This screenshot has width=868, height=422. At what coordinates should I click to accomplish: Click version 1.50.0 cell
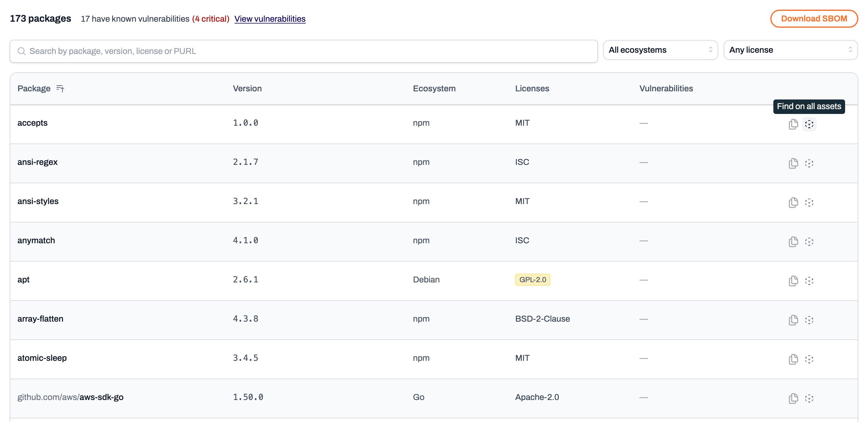(x=248, y=397)
